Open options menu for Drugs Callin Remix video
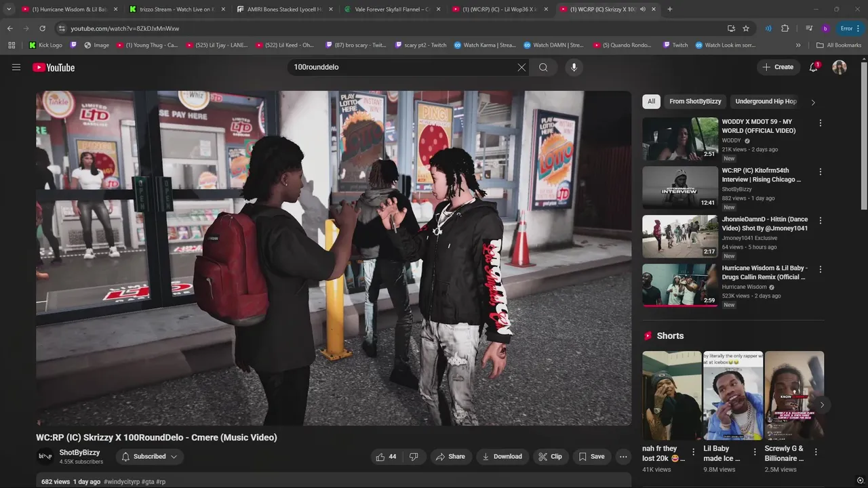The width and height of the screenshot is (868, 488). pyautogui.click(x=821, y=270)
